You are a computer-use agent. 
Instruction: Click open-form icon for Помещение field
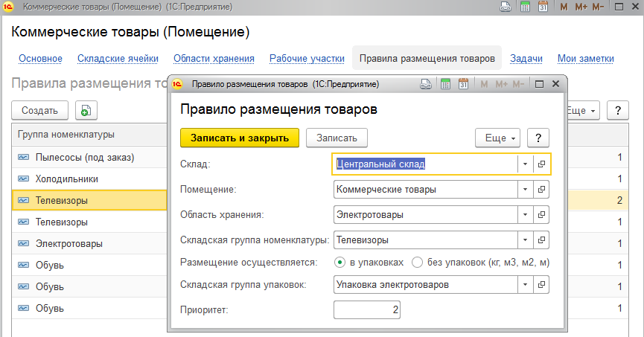(x=542, y=190)
